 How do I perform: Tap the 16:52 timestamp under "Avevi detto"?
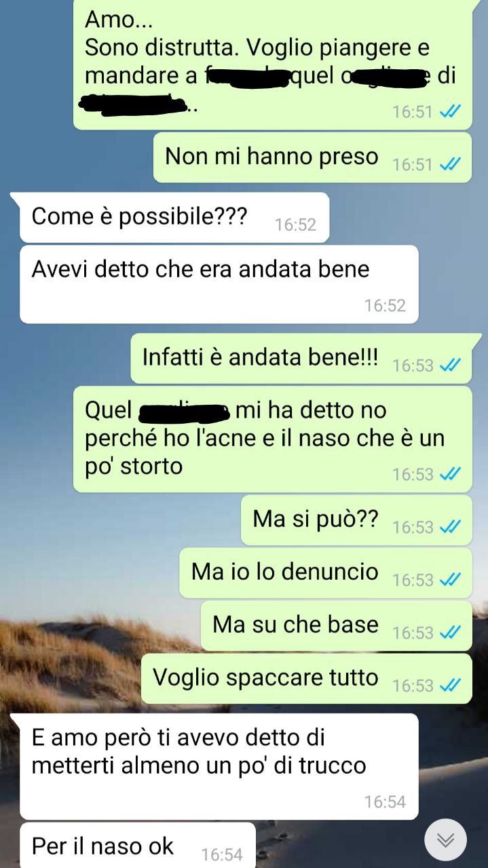tap(384, 306)
